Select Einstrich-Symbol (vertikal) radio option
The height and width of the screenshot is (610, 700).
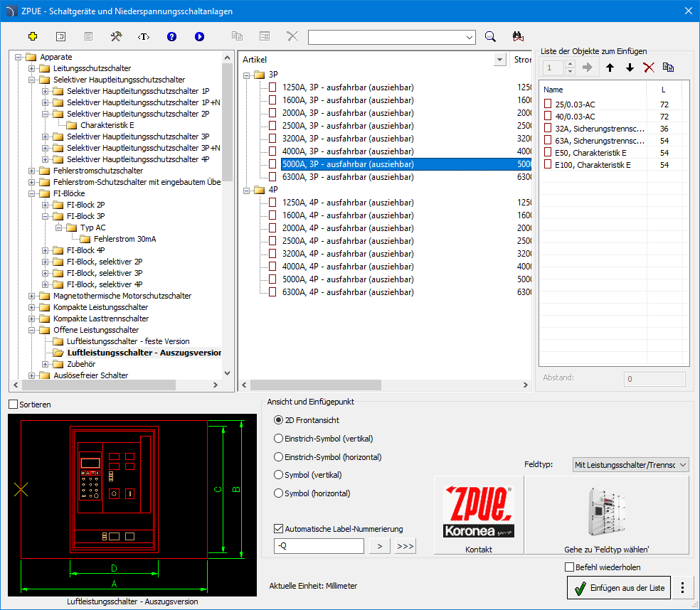(279, 439)
